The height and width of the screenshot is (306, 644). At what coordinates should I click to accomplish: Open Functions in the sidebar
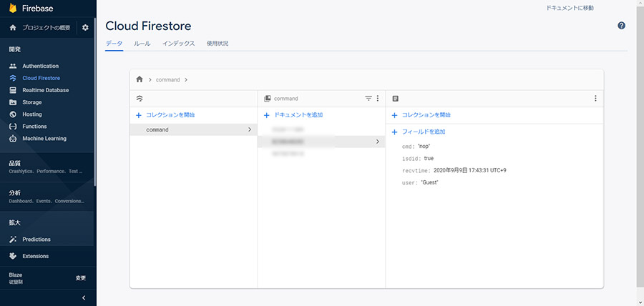click(34, 127)
